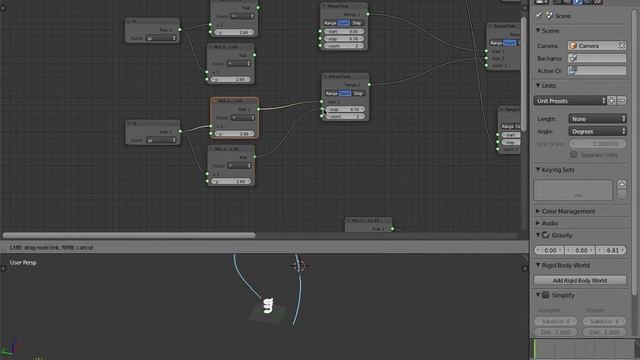Collapse the Rigid Body World panel
Screen dimensions: 640x360
tap(538, 265)
